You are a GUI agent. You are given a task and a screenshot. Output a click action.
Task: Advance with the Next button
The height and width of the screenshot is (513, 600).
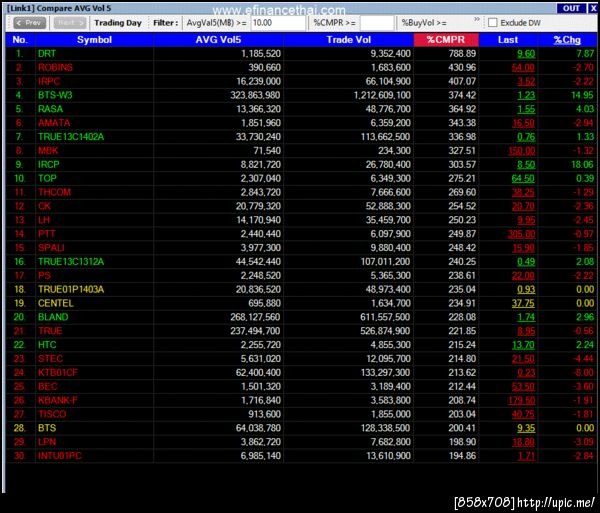pos(70,23)
